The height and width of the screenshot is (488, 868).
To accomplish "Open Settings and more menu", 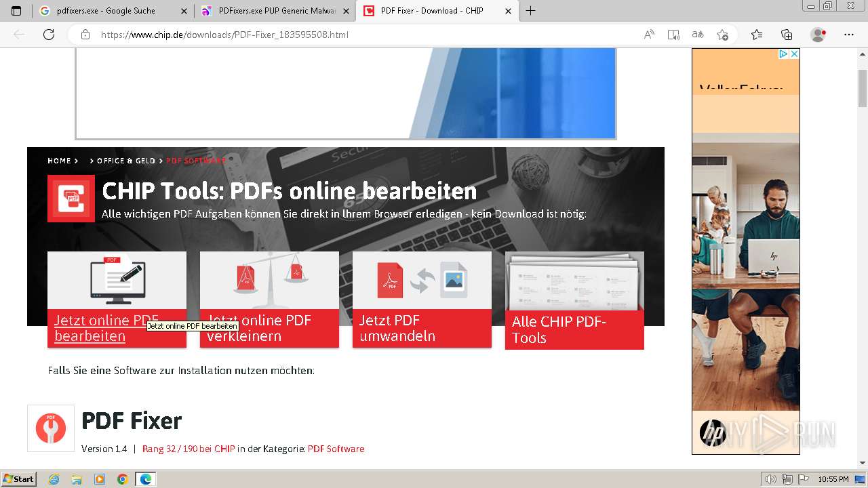I will point(849,35).
